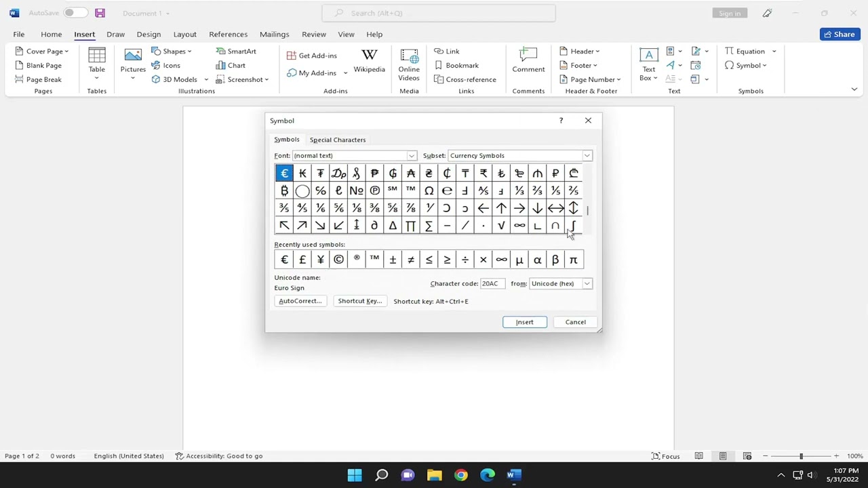Open the Footer dropdown
This screenshot has height=488, width=868.
click(578, 66)
